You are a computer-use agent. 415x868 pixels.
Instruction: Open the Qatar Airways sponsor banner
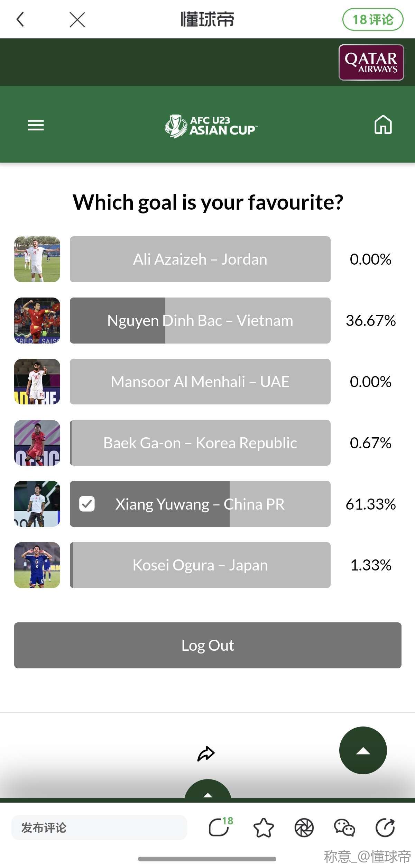[371, 63]
